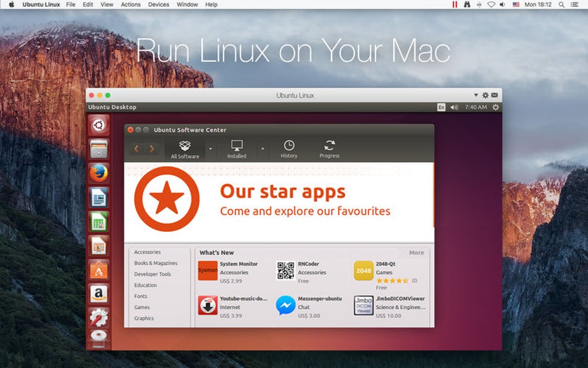Click the US flag input source icon

point(516,5)
